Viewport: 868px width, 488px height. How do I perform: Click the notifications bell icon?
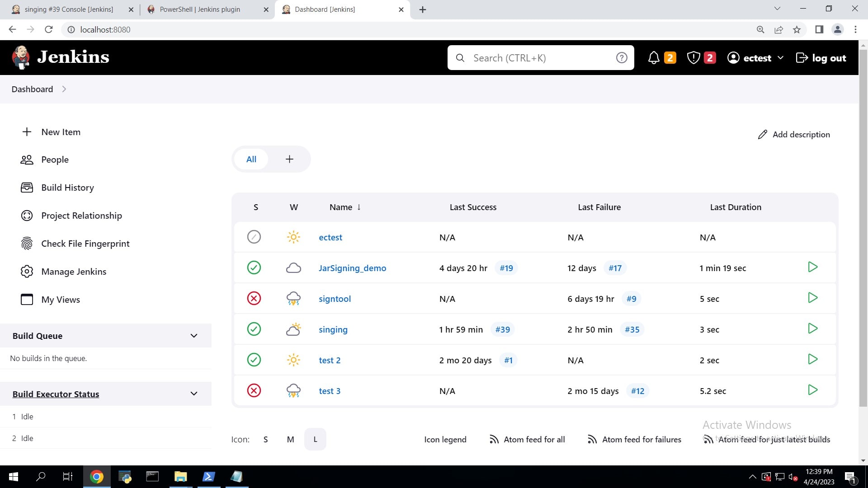point(654,58)
